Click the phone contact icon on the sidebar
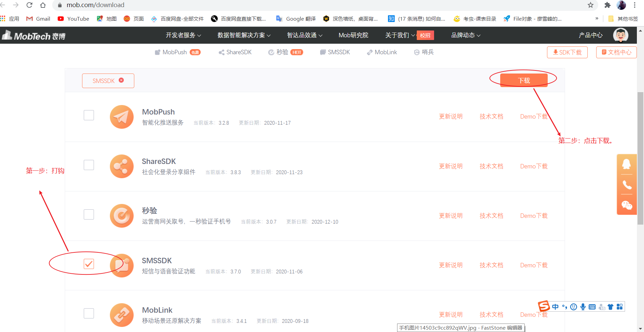Viewport: 644px width, 332px height. [x=627, y=185]
